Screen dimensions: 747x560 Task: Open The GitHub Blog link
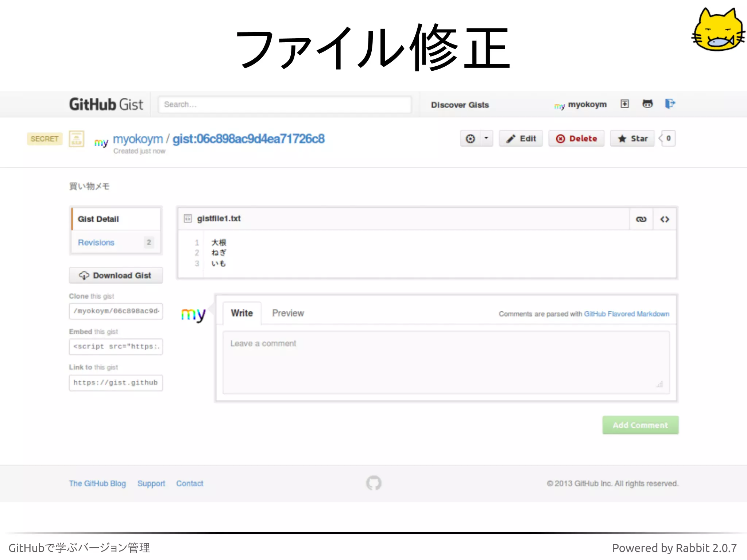pos(97,483)
